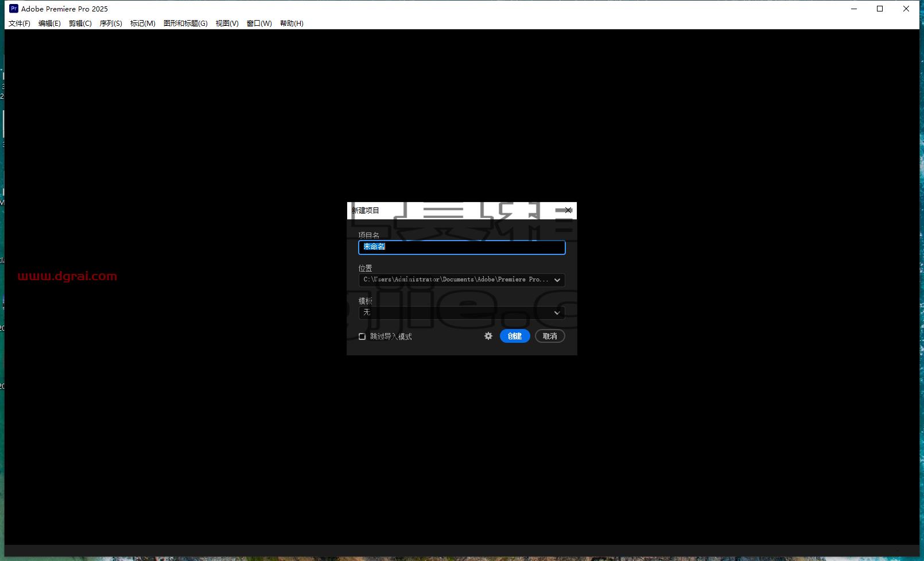
Task: Maximize the Premiere Pro window
Action: click(x=880, y=9)
